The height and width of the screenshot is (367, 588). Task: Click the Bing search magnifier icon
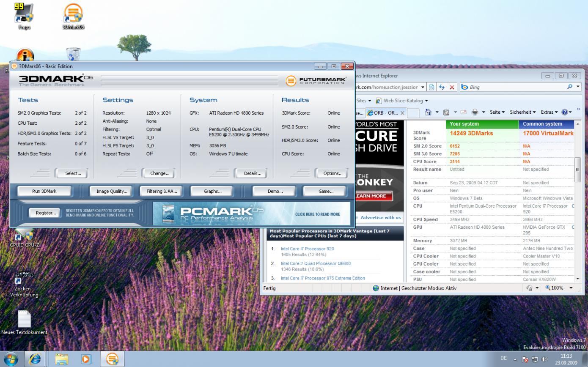570,87
